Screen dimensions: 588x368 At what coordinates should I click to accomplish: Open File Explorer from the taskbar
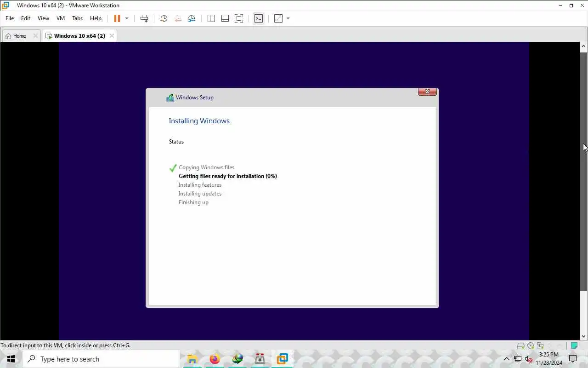tap(192, 359)
